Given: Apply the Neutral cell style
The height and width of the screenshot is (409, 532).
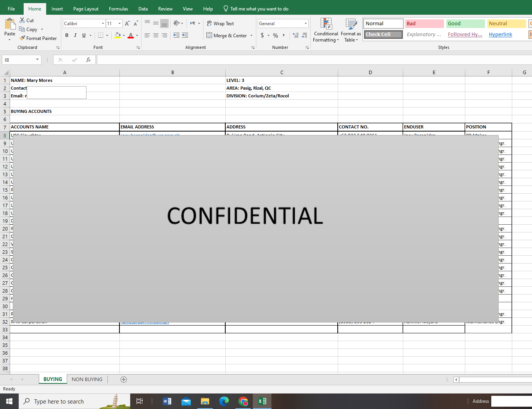Looking at the screenshot, I should (506, 24).
